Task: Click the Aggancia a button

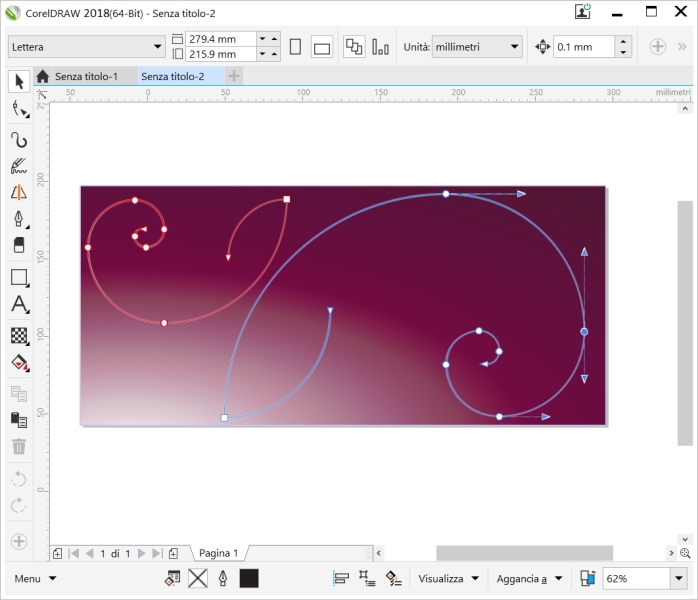Action: click(530, 578)
